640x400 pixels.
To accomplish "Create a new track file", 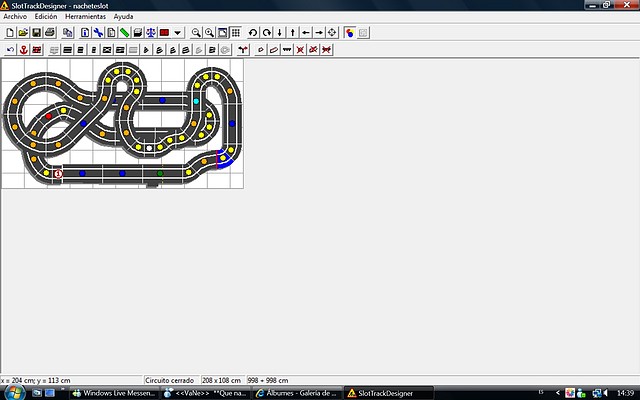I will pos(10,33).
